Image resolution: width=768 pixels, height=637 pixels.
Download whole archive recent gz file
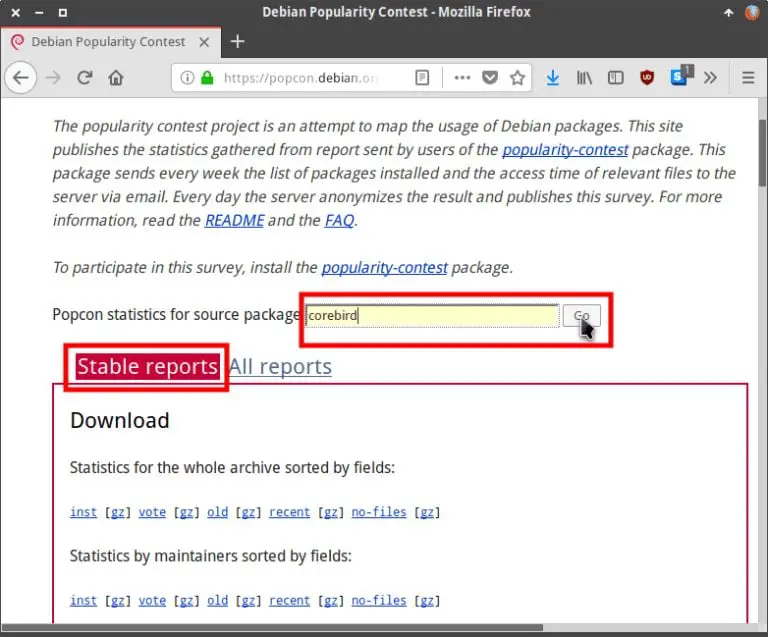point(331,512)
